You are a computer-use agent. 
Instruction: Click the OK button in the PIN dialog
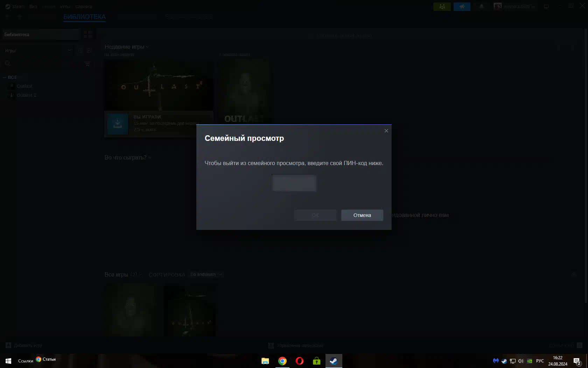pos(315,215)
